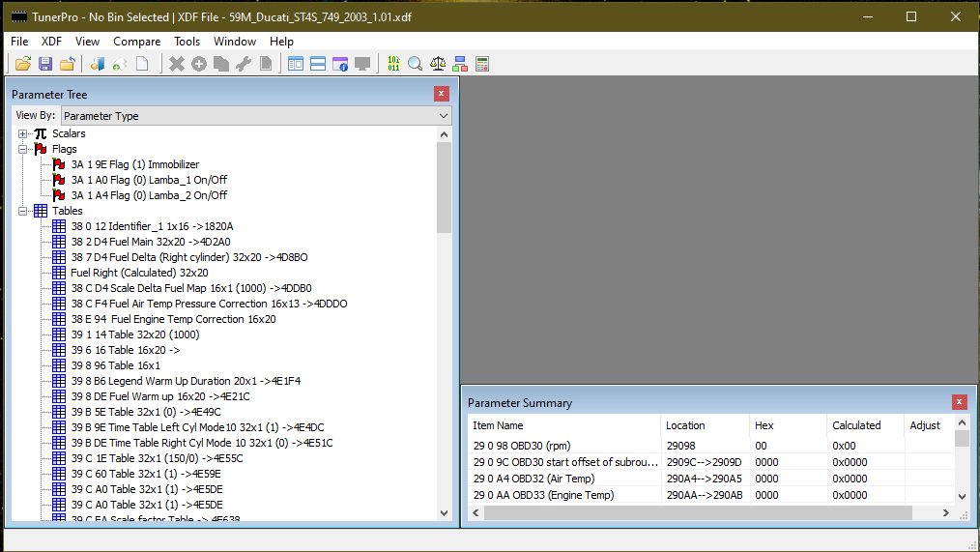The image size is (980, 552).
Task: Click Parameter Summary vertical scroll down arrow
Action: coord(962,496)
